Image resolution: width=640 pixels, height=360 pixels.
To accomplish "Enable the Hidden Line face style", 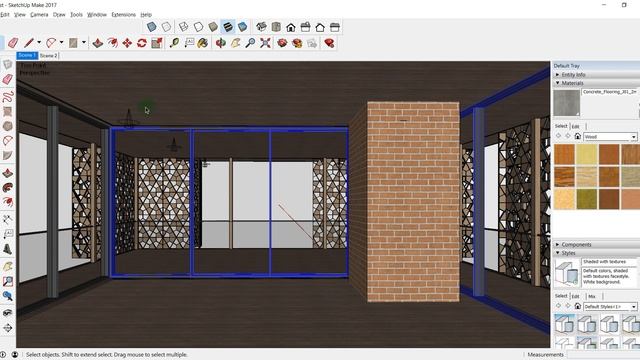I will pos(198,27).
